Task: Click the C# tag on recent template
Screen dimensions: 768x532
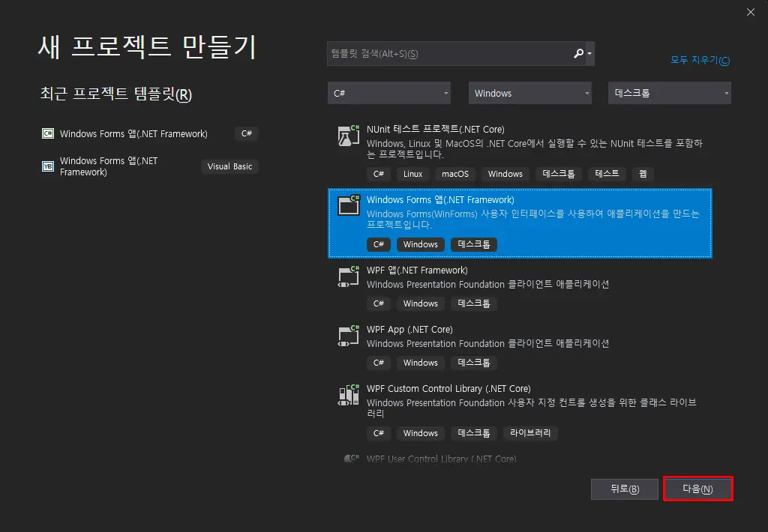Action: tap(246, 133)
